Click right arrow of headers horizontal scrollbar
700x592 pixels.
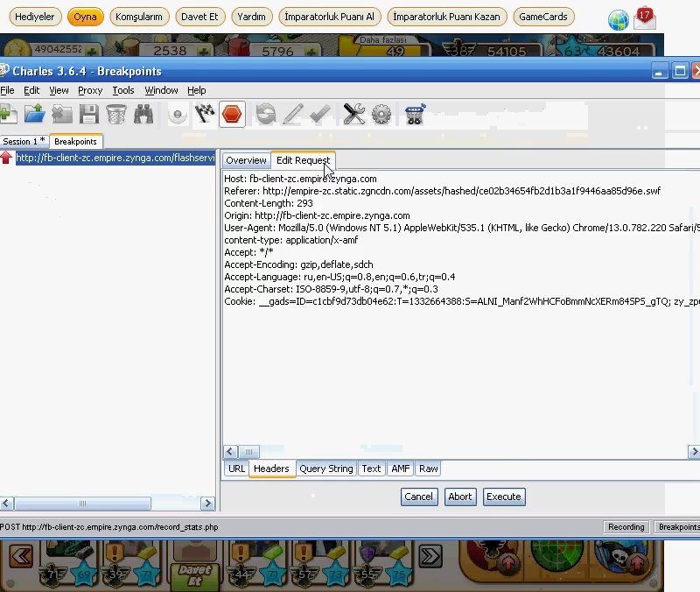tap(694, 452)
